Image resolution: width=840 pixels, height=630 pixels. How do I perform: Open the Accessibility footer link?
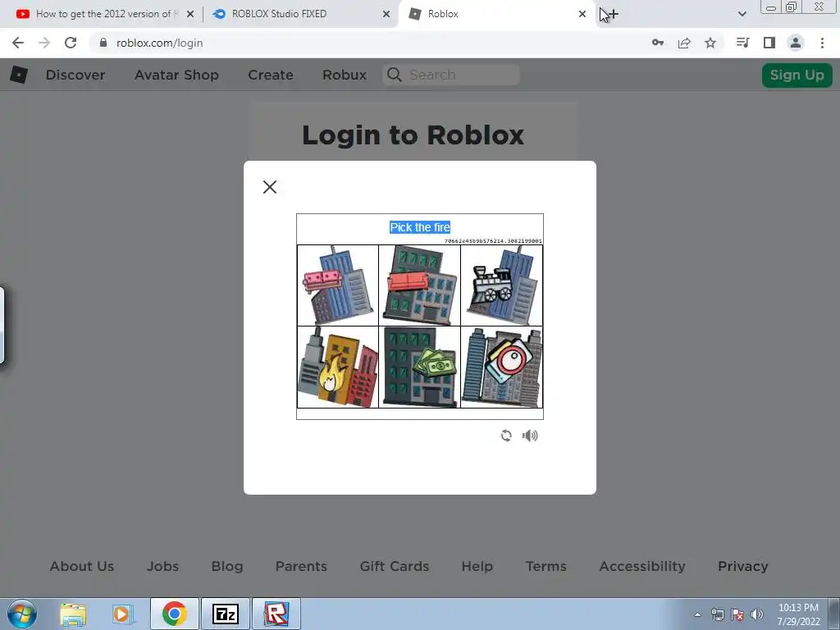click(x=642, y=566)
